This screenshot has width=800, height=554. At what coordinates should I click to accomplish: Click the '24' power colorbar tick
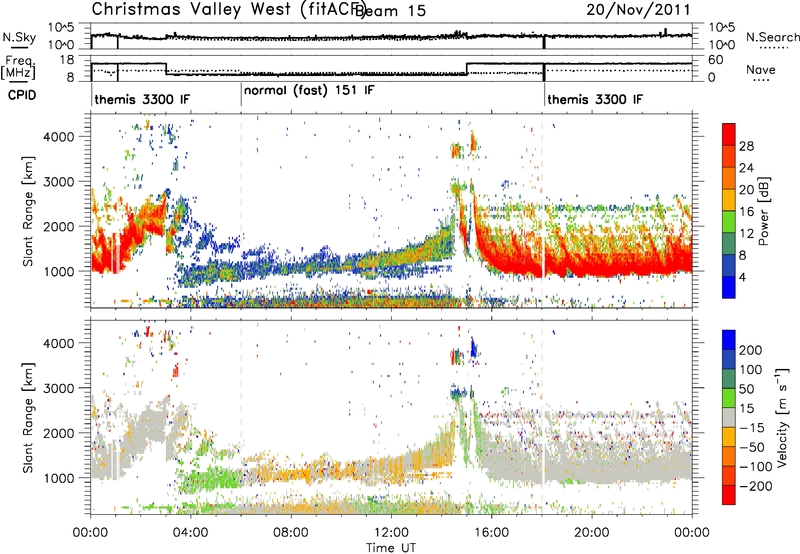click(746, 168)
